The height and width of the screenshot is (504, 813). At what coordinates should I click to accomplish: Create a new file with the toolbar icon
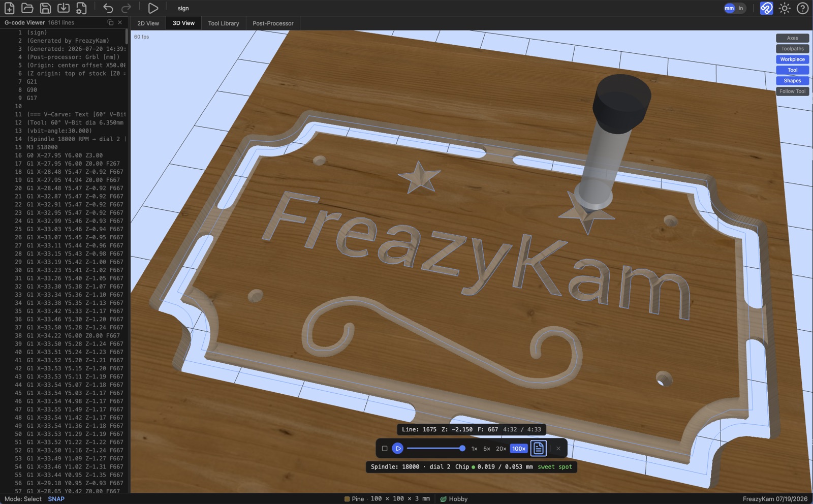(x=9, y=8)
